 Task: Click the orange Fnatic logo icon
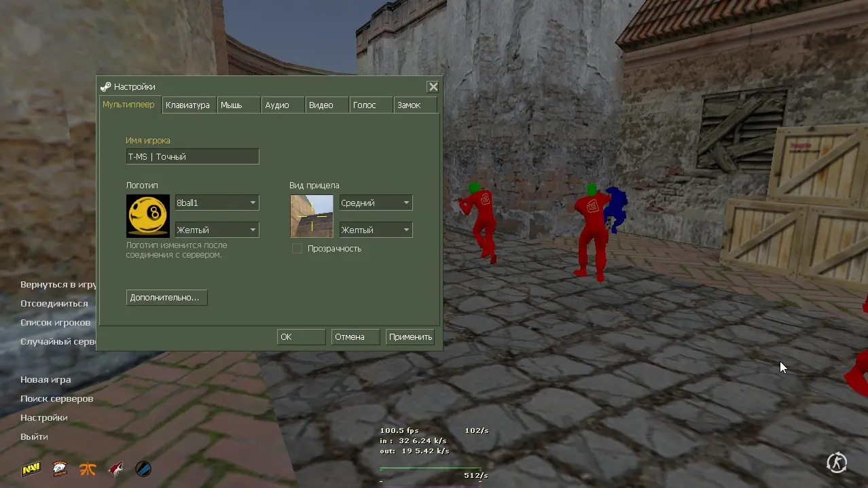(x=88, y=469)
